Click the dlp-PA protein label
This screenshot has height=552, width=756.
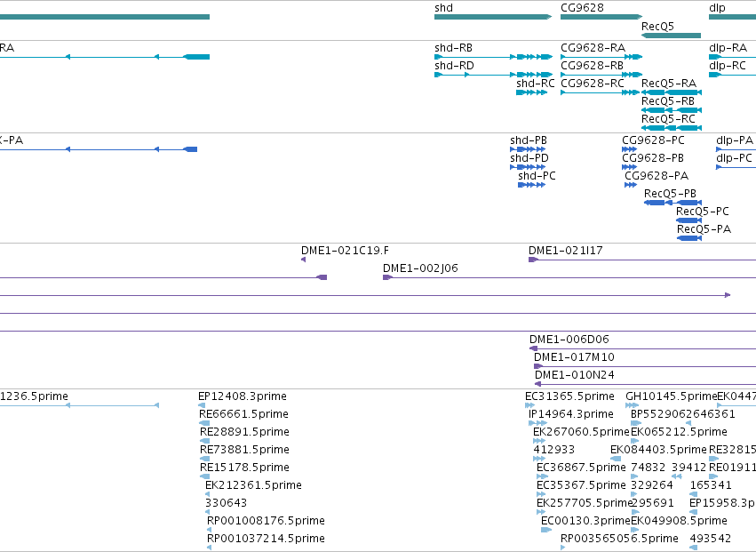coord(735,140)
